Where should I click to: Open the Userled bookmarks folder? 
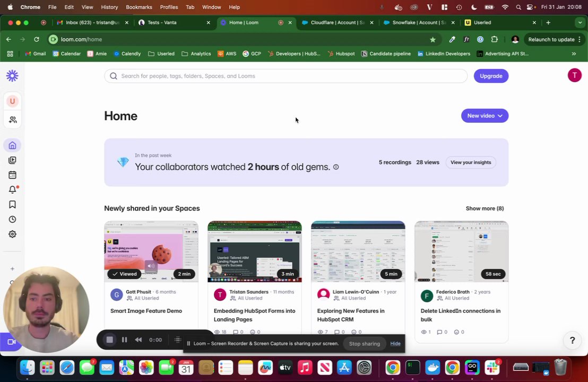pos(161,54)
